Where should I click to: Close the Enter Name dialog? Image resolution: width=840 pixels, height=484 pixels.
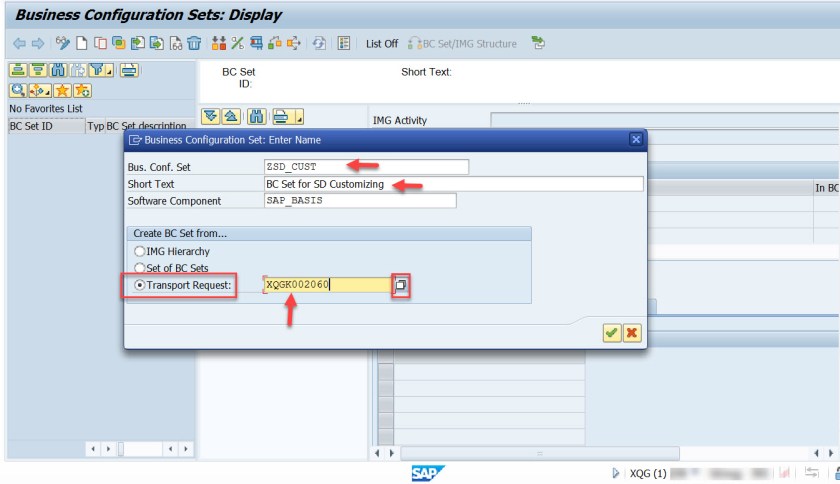pyautogui.click(x=635, y=139)
